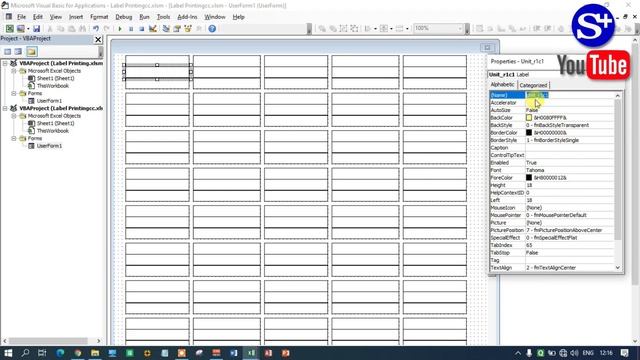Click the Insert UserForm toolbar icon
Viewport: 640px width, 360px height.
pos(20,29)
